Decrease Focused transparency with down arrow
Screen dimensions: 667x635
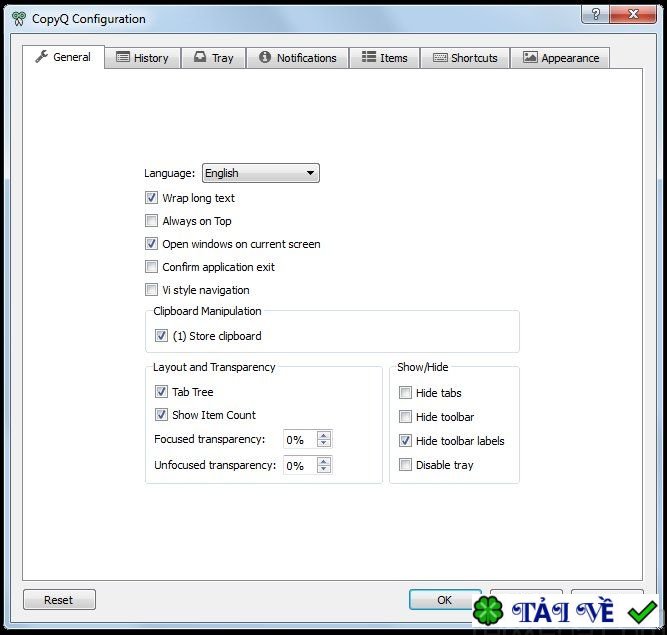[x=324, y=443]
